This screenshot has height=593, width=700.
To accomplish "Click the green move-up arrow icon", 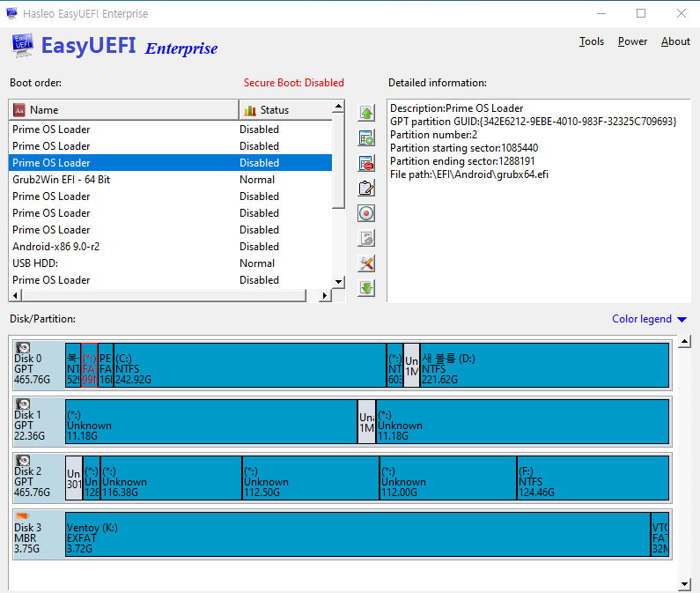I will click(x=366, y=113).
